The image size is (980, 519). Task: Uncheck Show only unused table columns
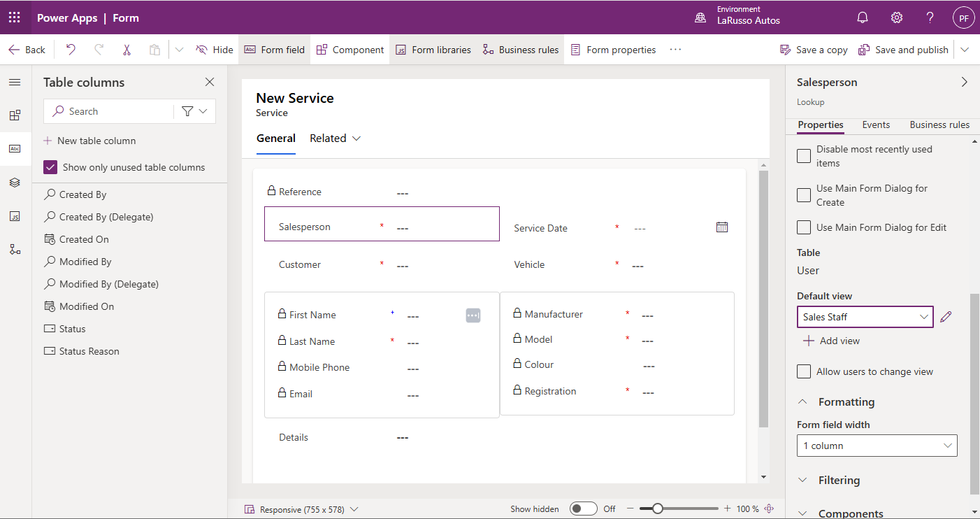(x=50, y=167)
